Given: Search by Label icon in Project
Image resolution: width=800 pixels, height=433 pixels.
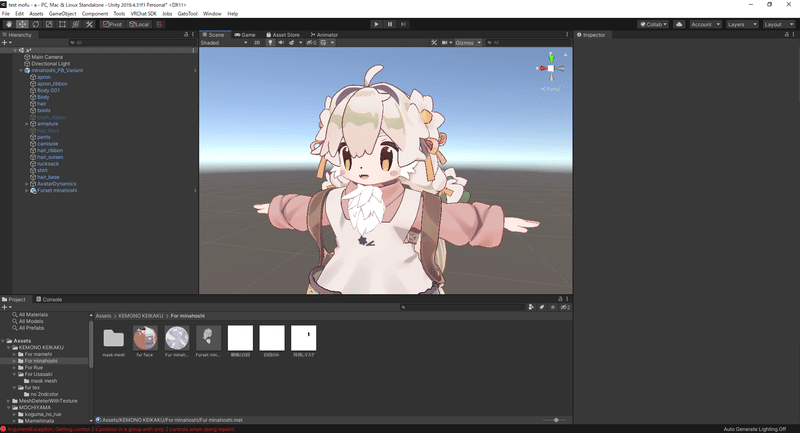Looking at the screenshot, I should [x=542, y=307].
